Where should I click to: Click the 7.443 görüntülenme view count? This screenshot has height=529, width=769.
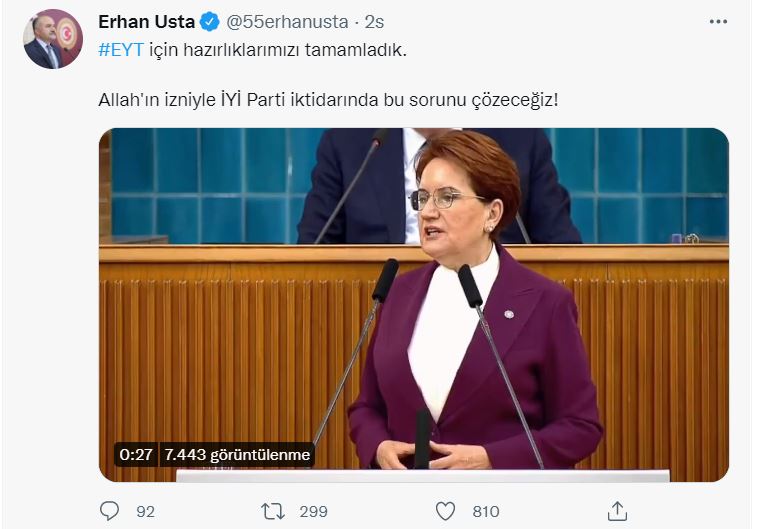[x=237, y=454]
